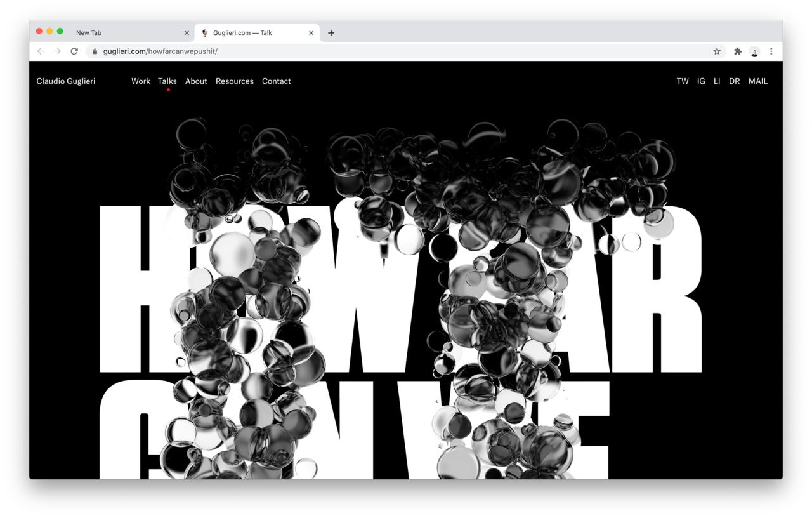Open the Contact page
This screenshot has width=812, height=518.
pyautogui.click(x=277, y=81)
